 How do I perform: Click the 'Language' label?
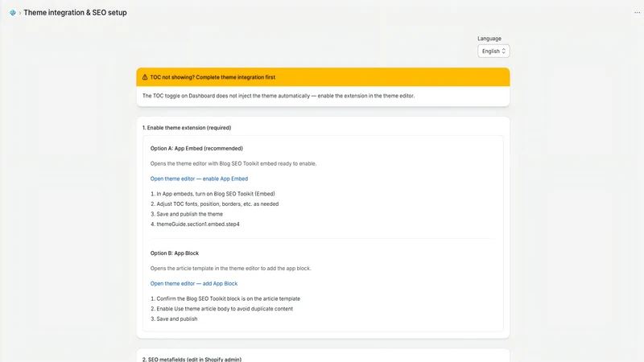coord(489,39)
